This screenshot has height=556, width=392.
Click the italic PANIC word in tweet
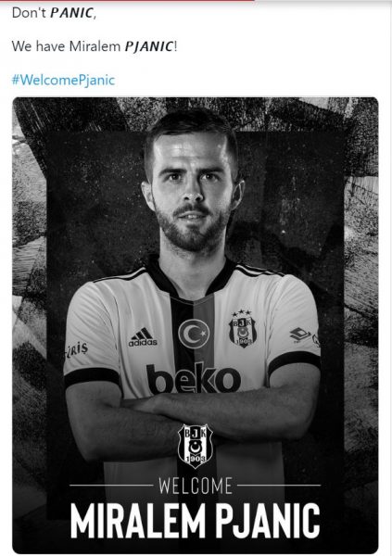click(x=71, y=14)
